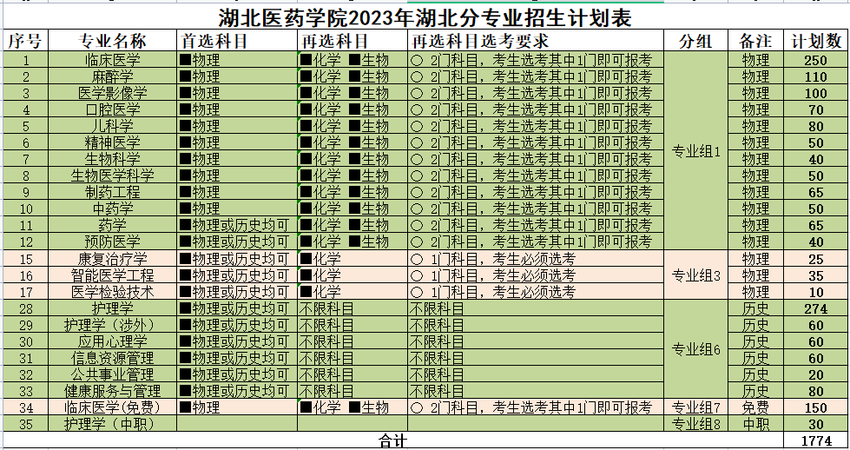Click the 专业组7 group cell
The height and width of the screenshot is (450, 850).
pyautogui.click(x=696, y=407)
